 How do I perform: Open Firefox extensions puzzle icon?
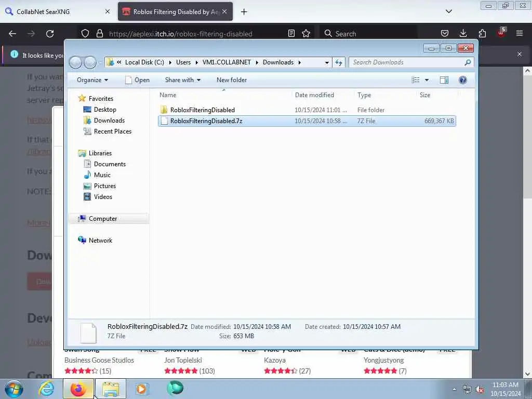coord(482,34)
